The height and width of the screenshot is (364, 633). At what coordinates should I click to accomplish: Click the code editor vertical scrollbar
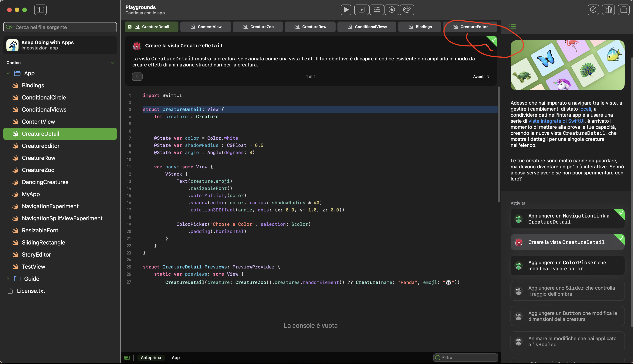499,144
